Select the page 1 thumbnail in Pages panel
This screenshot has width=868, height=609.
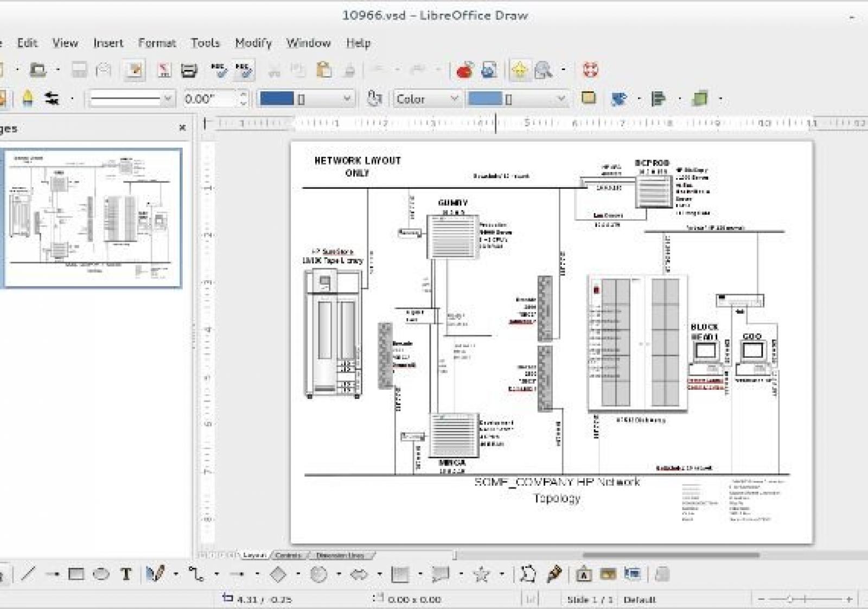93,218
